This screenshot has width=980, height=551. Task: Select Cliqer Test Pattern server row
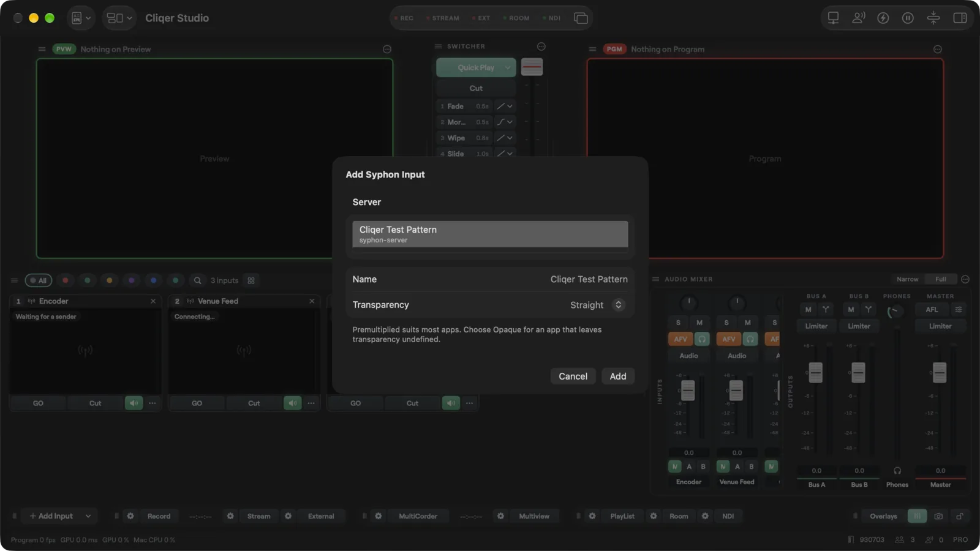490,234
